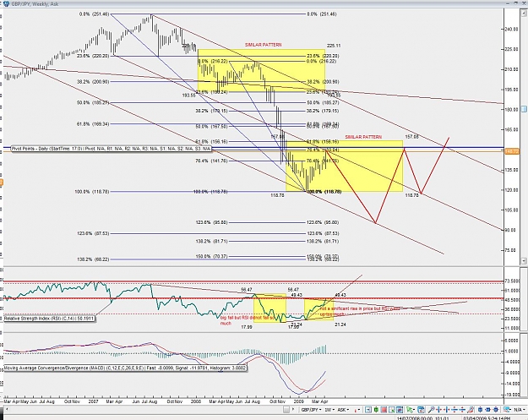Click the small right arrow left of GBP/JPY dropdown
The width and height of the screenshot is (528, 420).
(x=293, y=409)
